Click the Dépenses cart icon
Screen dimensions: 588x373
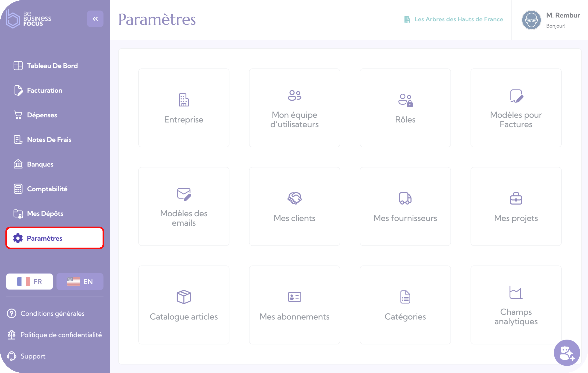pos(18,115)
